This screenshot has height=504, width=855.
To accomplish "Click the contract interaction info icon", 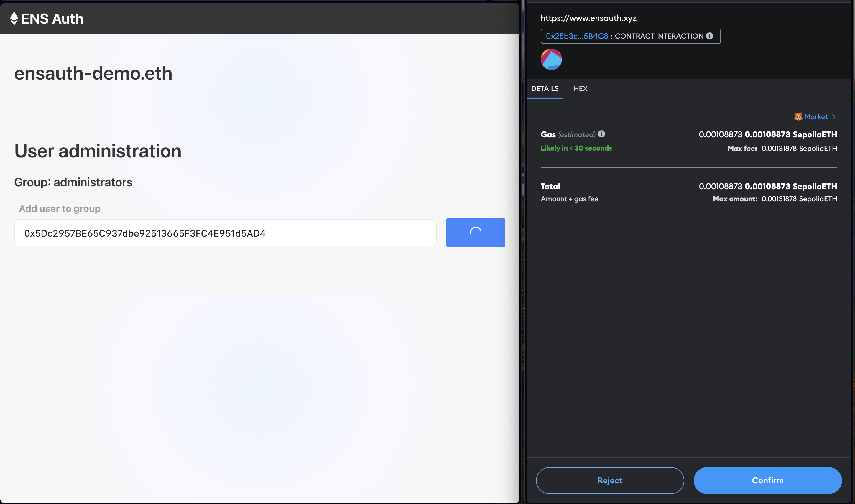I will click(x=710, y=36).
